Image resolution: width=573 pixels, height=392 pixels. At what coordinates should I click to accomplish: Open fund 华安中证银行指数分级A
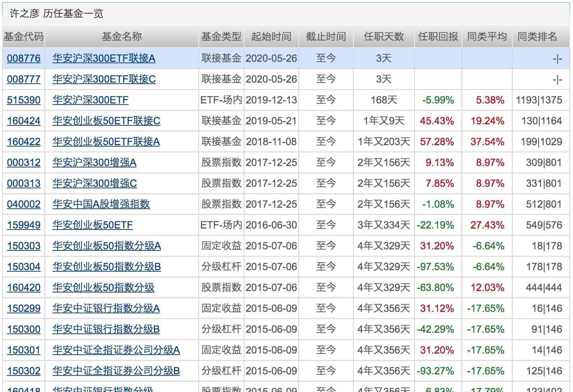106,308
